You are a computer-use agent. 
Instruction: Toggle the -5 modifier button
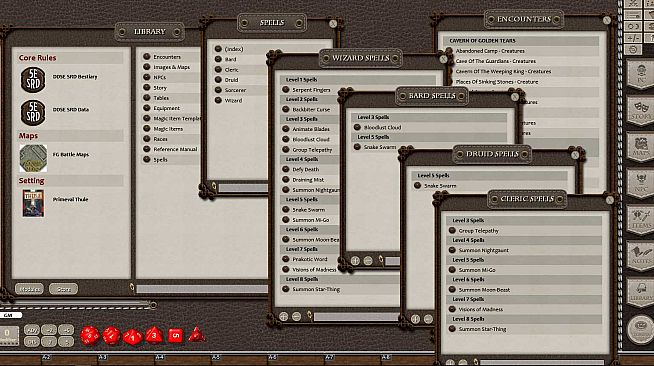[x=66, y=341]
